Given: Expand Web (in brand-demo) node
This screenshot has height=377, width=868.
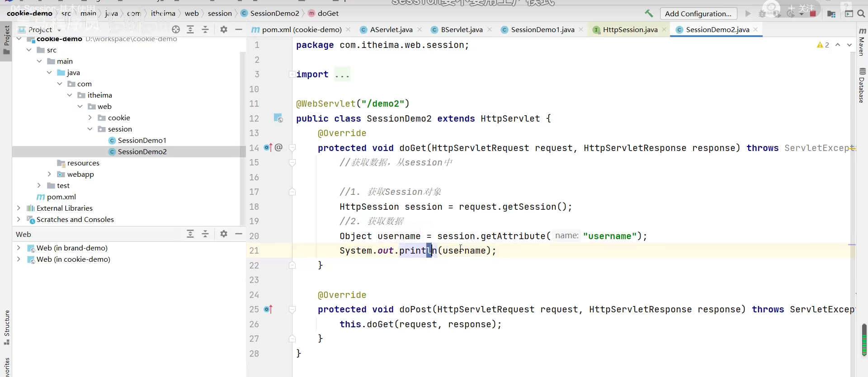Looking at the screenshot, I should pyautogui.click(x=19, y=248).
